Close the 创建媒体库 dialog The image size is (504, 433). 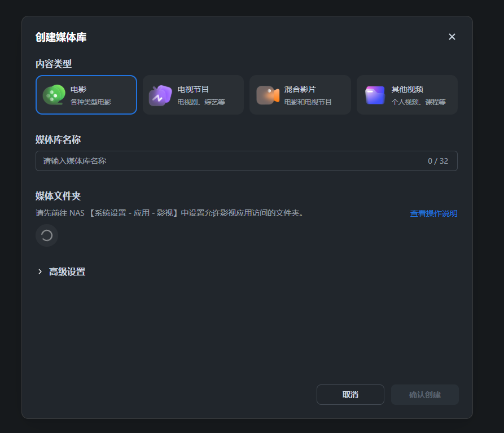point(452,37)
